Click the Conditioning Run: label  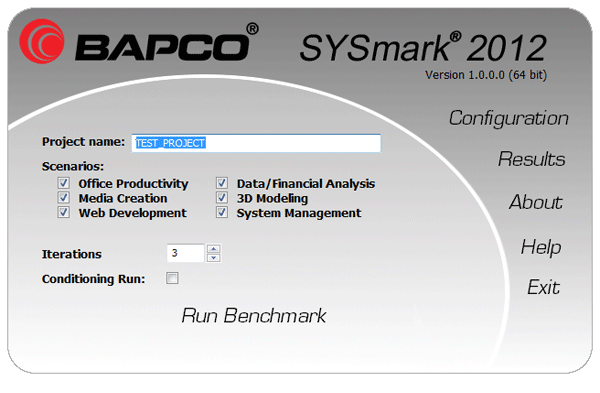(x=94, y=279)
